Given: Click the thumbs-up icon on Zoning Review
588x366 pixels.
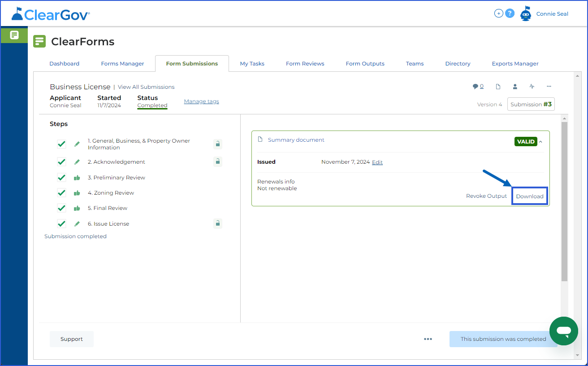Looking at the screenshot, I should [x=77, y=192].
